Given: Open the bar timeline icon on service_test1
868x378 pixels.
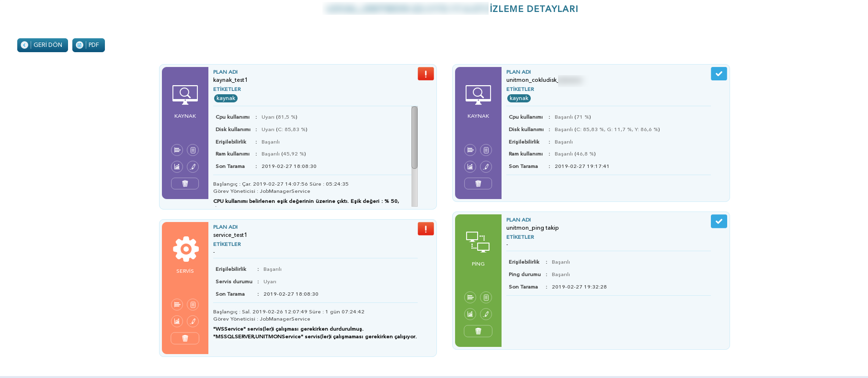Looking at the screenshot, I should (177, 304).
